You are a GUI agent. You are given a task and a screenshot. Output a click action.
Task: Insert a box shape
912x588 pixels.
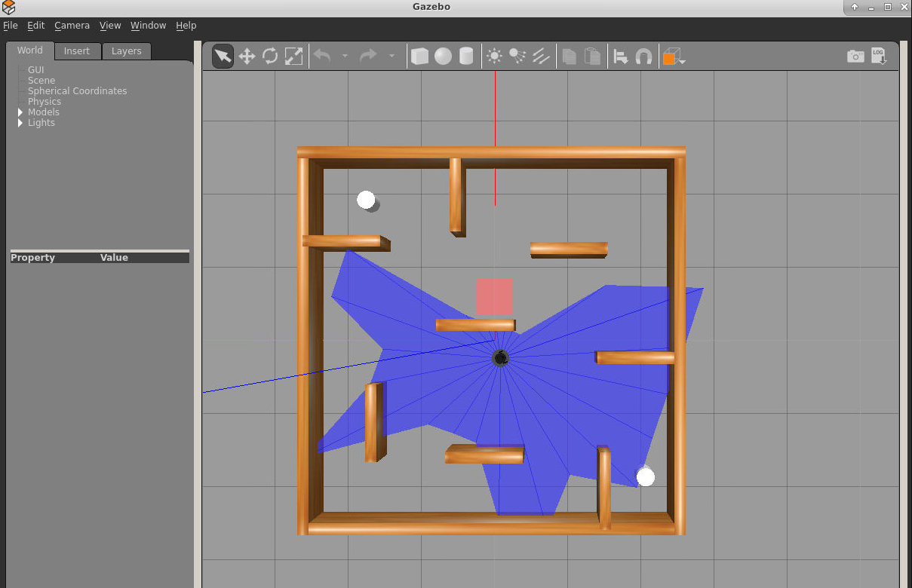tap(419, 57)
